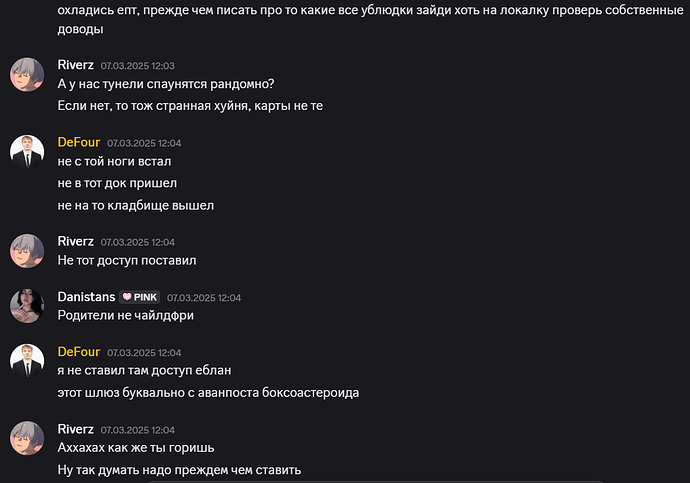The height and width of the screenshot is (483, 690).
Task: Click timestamp 07.03.2025 12:03
Action: tap(138, 66)
